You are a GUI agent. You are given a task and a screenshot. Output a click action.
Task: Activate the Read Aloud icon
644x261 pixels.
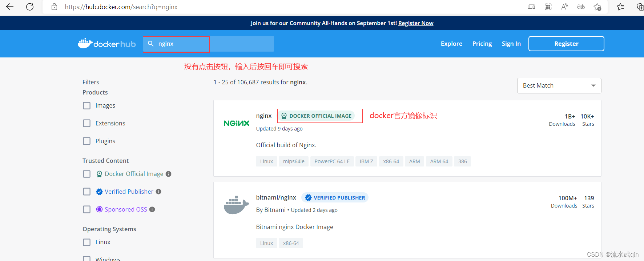click(564, 7)
